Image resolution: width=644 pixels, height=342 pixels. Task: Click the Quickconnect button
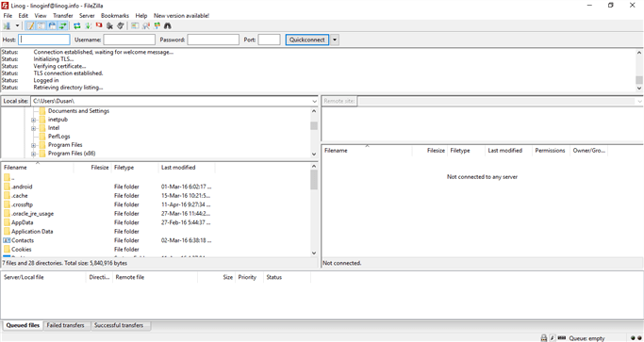(x=307, y=40)
